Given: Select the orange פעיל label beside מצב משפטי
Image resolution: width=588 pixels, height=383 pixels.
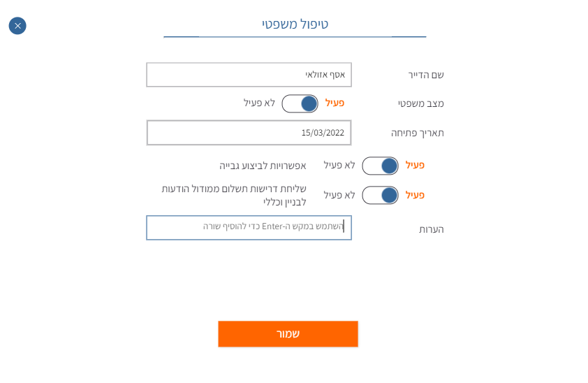Looking at the screenshot, I should (x=335, y=103).
